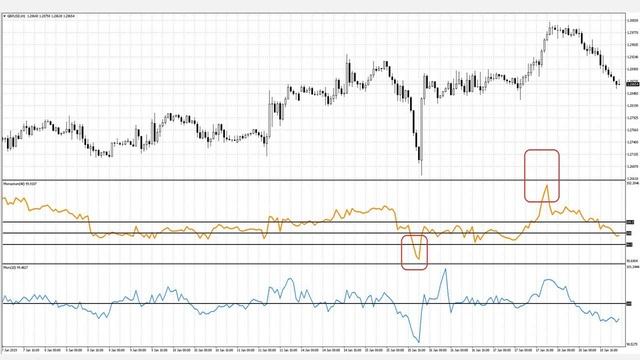Click the small triangle before the GBPUSD title

click(4, 16)
